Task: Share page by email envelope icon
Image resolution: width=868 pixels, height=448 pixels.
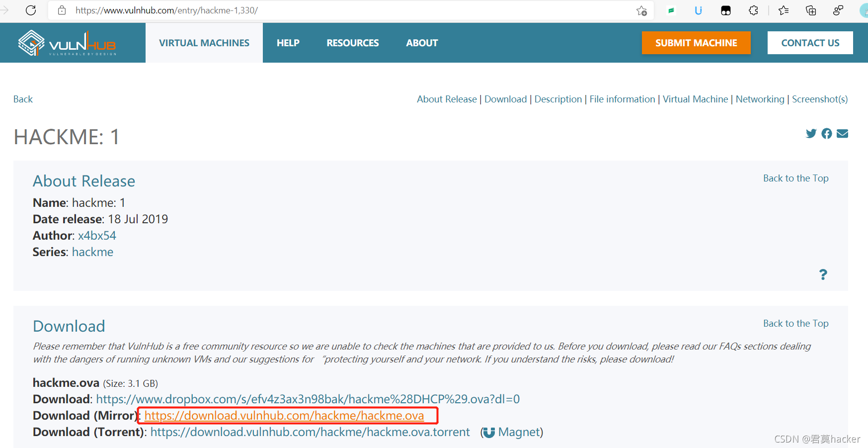Action: 842,133
